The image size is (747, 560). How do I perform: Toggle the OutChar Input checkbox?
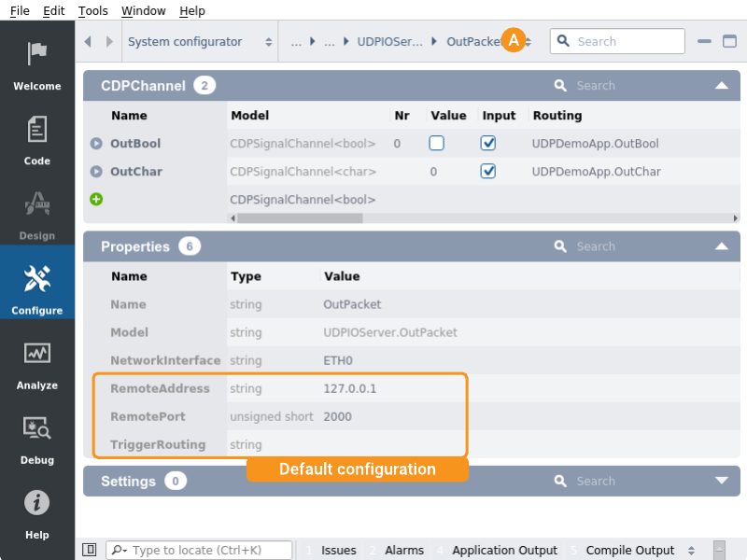click(x=487, y=172)
